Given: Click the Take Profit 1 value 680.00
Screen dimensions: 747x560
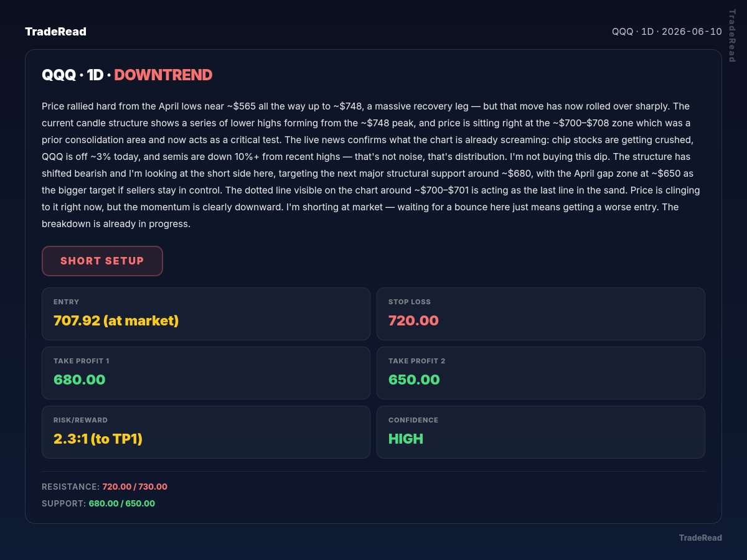Looking at the screenshot, I should click(79, 380).
